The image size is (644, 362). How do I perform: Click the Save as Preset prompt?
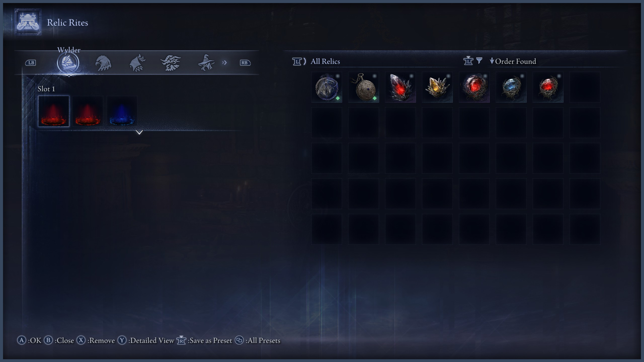205,340
